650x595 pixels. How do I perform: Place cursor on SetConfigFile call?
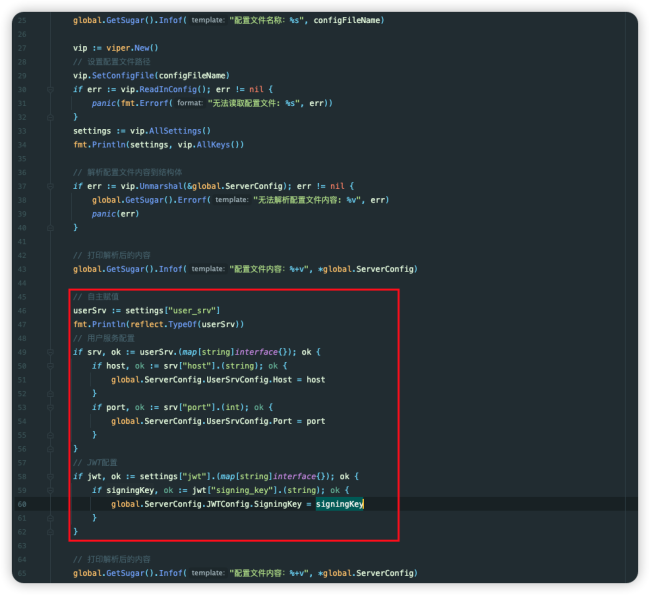(x=124, y=75)
